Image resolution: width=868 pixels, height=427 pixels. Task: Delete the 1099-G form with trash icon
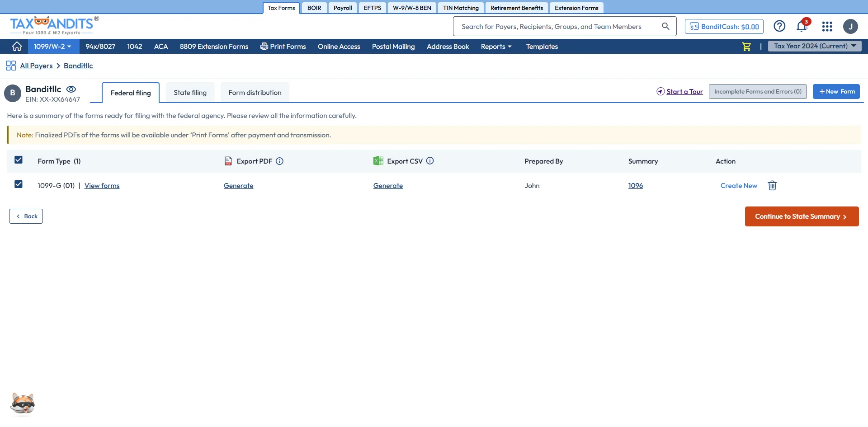tap(772, 185)
